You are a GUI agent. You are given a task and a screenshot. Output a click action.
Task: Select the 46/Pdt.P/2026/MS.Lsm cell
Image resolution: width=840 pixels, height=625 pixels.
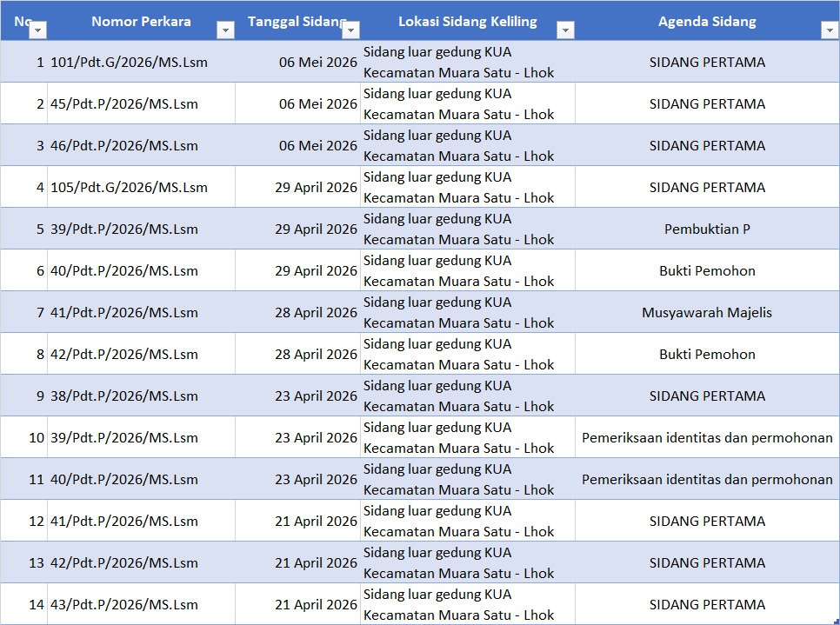coord(124,146)
